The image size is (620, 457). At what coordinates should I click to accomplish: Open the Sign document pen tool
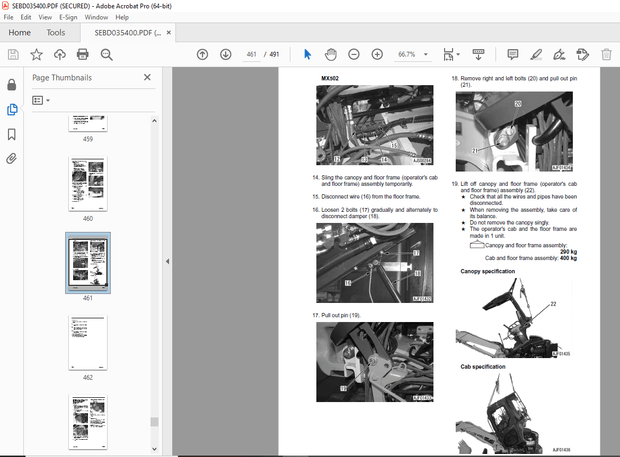tap(559, 54)
